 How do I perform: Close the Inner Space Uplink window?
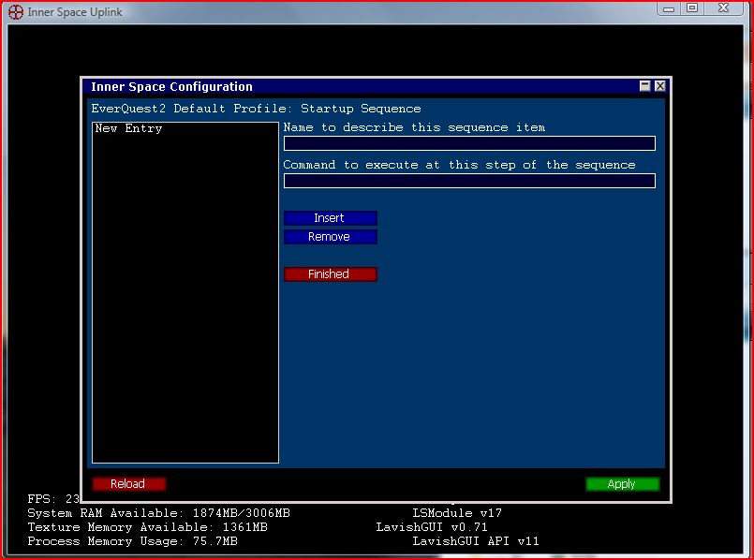[x=725, y=8]
